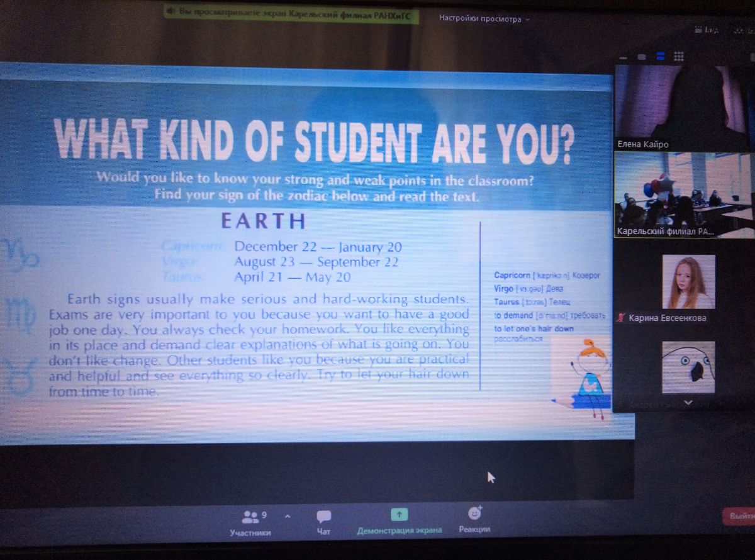This screenshot has height=560, width=755.
Task: Click the Демонстрация экрана label text
Action: pyautogui.click(x=399, y=530)
